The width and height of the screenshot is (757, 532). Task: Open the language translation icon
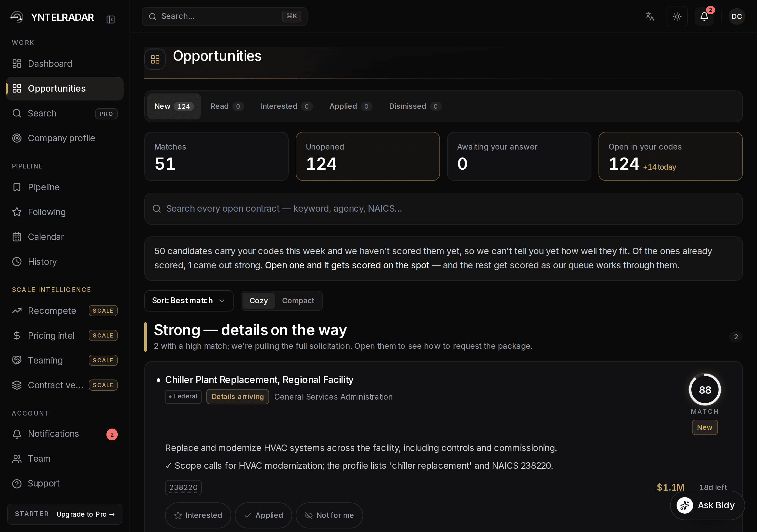point(650,17)
